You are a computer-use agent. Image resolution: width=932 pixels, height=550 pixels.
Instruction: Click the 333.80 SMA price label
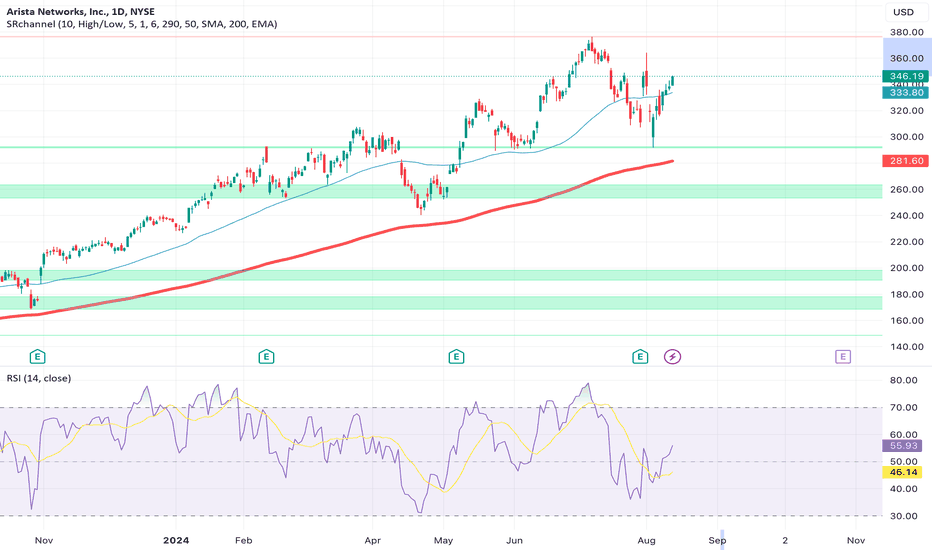point(905,92)
